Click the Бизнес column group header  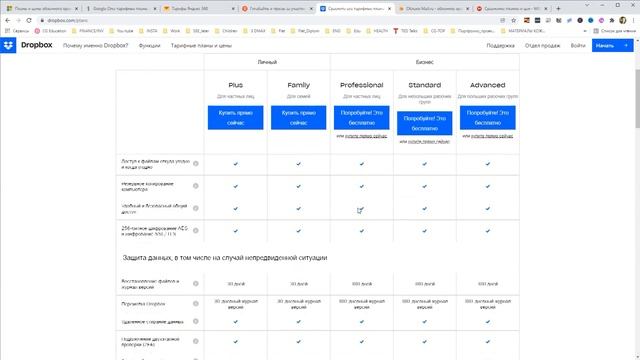424,62
